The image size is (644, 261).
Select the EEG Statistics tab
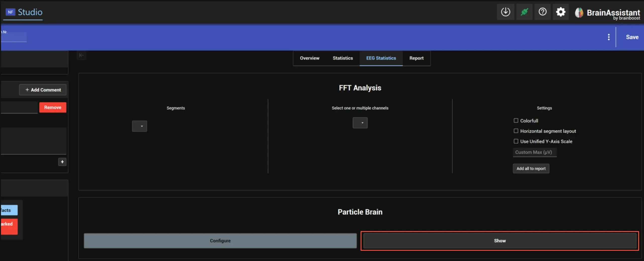(381, 58)
